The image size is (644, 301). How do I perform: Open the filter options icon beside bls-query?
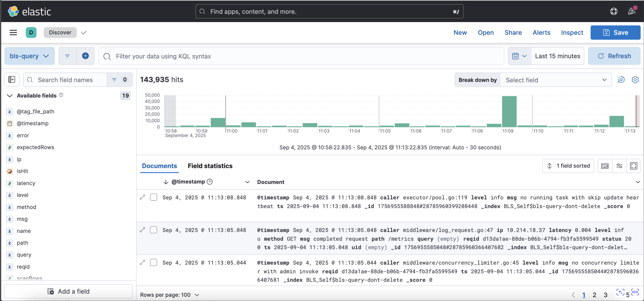click(67, 56)
